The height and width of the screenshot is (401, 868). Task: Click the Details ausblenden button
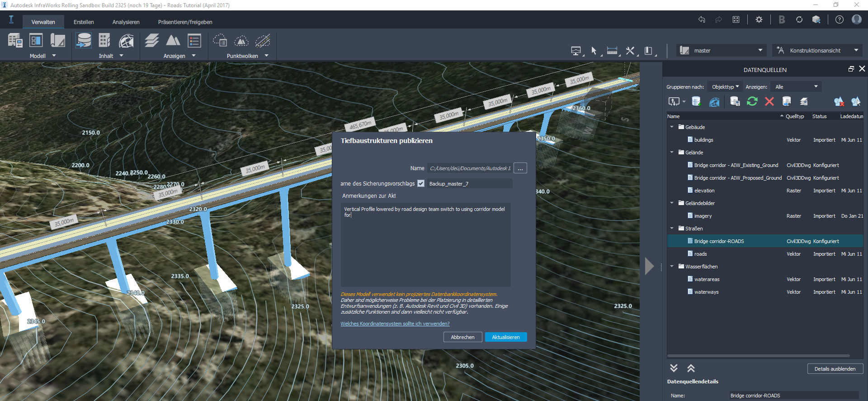[835, 369]
